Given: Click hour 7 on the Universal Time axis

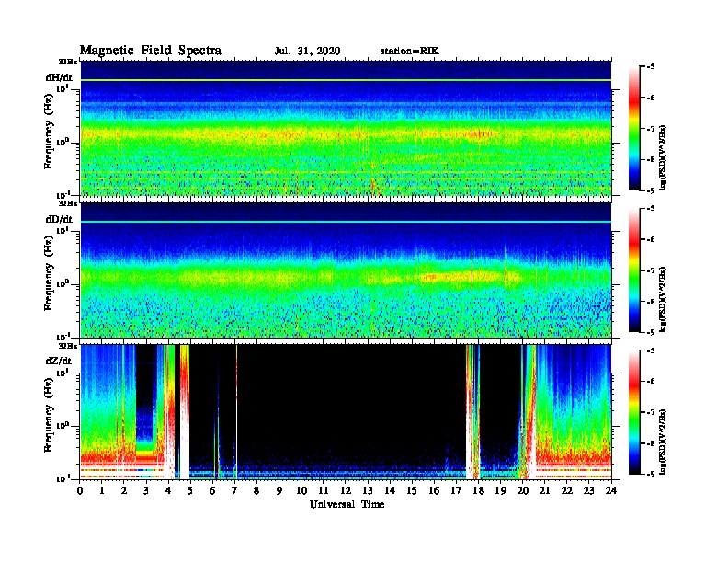Looking at the screenshot, I should (234, 490).
